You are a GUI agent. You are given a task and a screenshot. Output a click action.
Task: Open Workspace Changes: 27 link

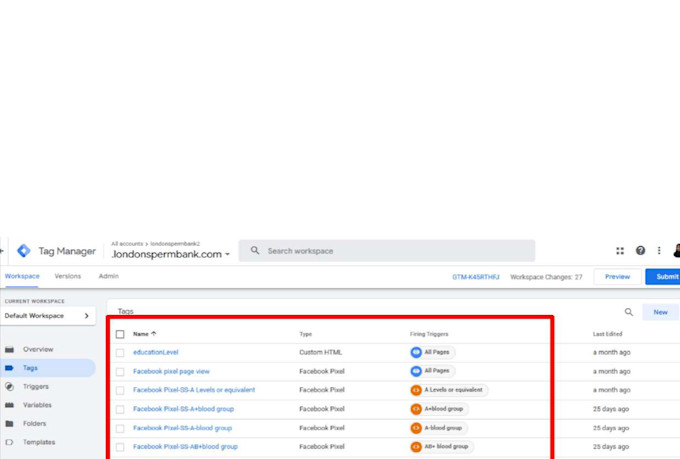coord(546,277)
